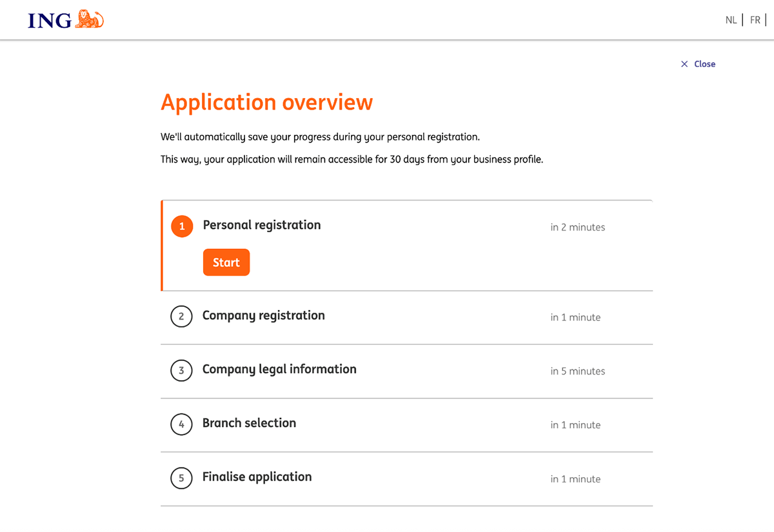Click 'in 2 minutes' time estimate
The height and width of the screenshot is (532, 774).
click(577, 227)
